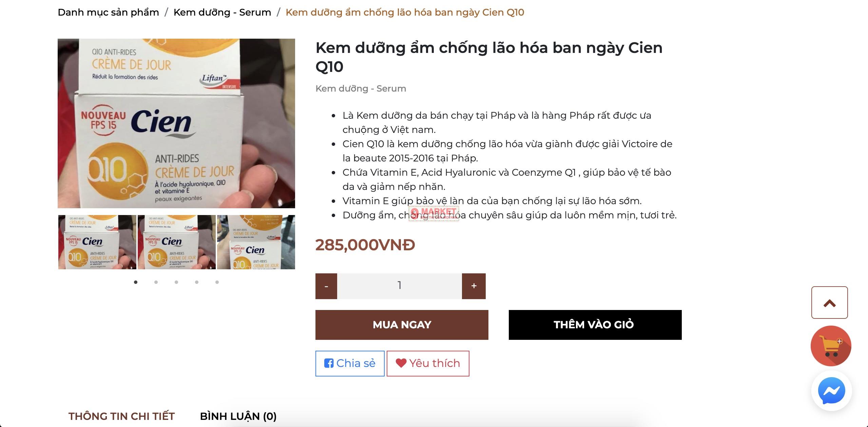Switch to the THÔNG TIN CHI TIẾT tab
The image size is (868, 427).
[x=121, y=416]
